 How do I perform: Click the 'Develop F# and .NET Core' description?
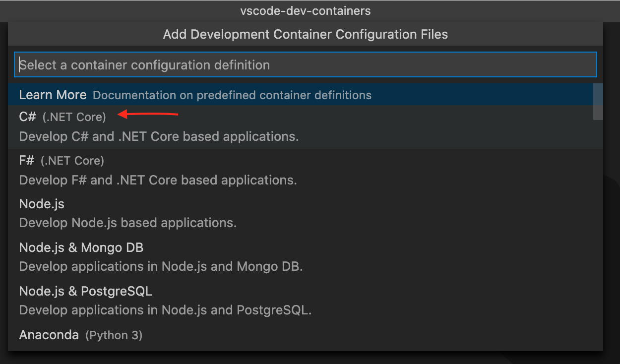pyautogui.click(x=158, y=180)
